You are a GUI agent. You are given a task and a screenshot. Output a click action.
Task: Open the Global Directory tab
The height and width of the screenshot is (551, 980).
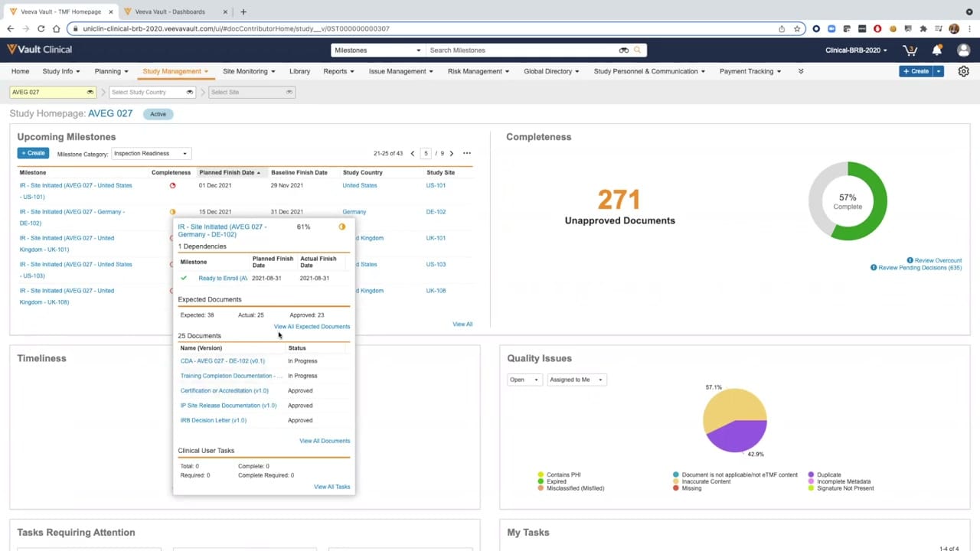pyautogui.click(x=551, y=71)
